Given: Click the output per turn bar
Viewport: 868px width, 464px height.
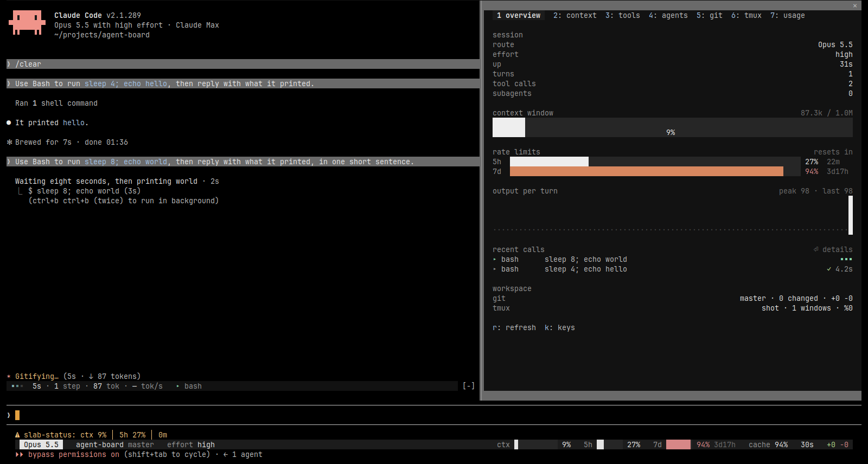Looking at the screenshot, I should [851, 215].
